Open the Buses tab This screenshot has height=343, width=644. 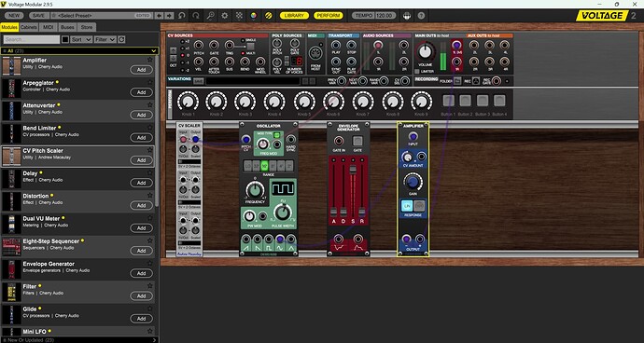[67, 27]
